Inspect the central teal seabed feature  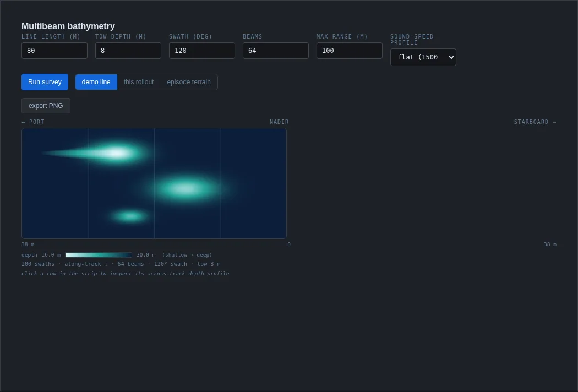(186, 189)
